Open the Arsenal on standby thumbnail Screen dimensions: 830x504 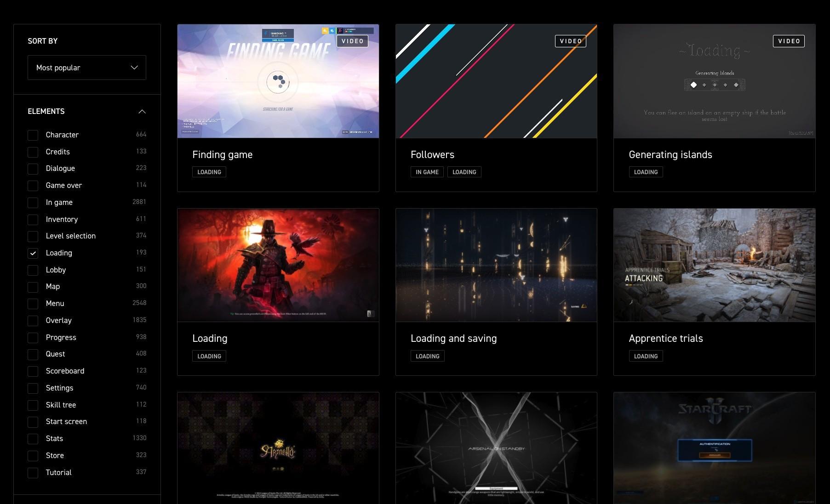tap(496, 448)
